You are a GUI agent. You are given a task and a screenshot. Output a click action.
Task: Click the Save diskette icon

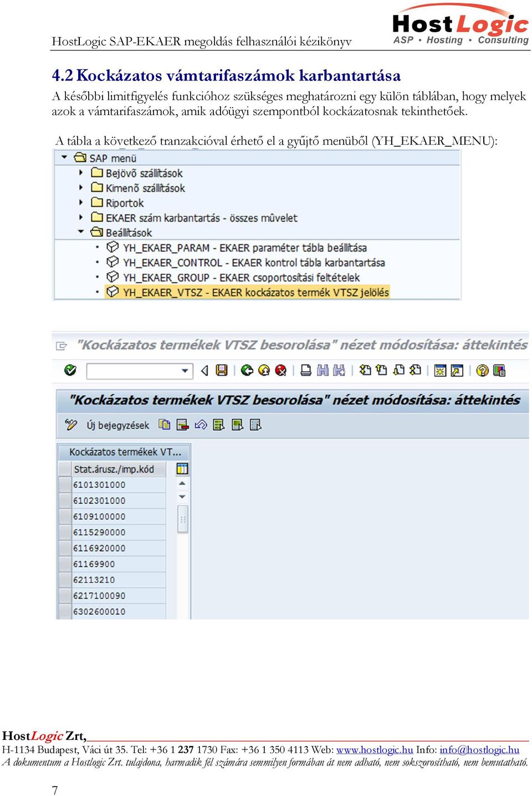[x=222, y=370]
